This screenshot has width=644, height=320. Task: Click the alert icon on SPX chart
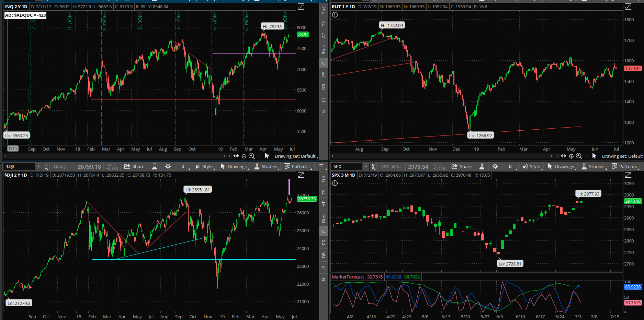335,183
